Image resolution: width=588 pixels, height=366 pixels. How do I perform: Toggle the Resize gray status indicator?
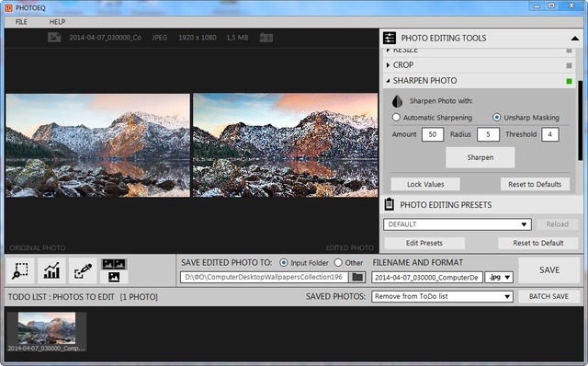click(569, 51)
